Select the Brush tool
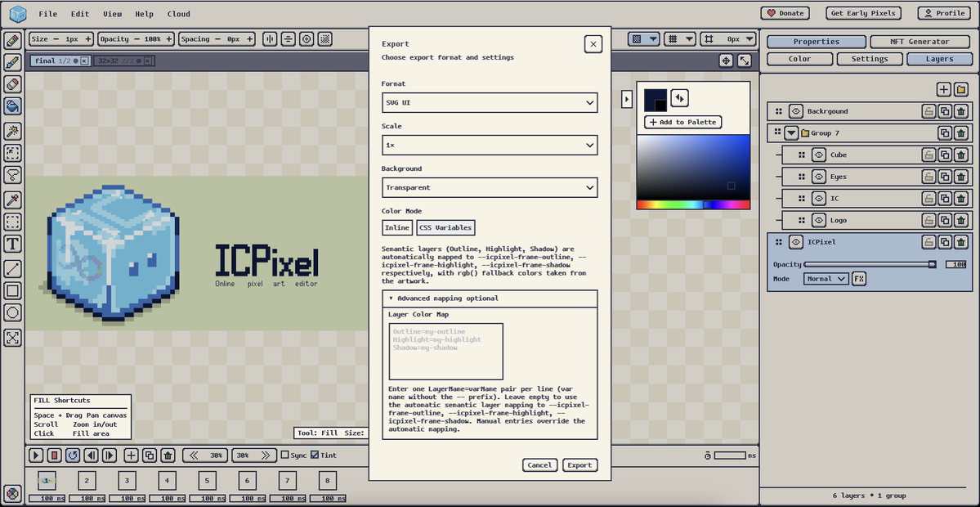The width and height of the screenshot is (980, 507). pos(12,62)
